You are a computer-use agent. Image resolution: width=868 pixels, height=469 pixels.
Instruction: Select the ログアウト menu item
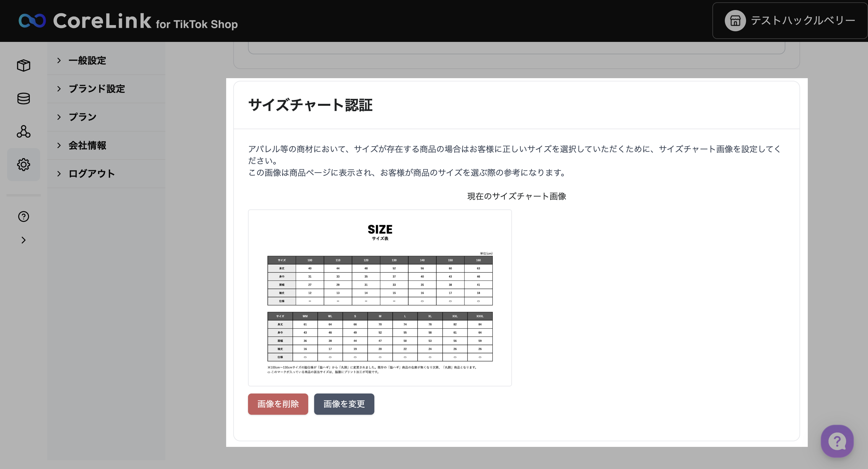91,174
